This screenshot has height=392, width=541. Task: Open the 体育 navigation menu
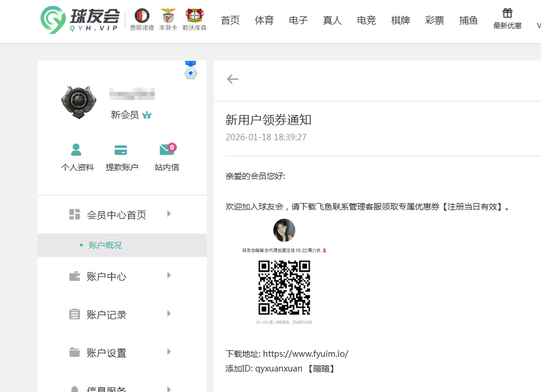pos(264,19)
